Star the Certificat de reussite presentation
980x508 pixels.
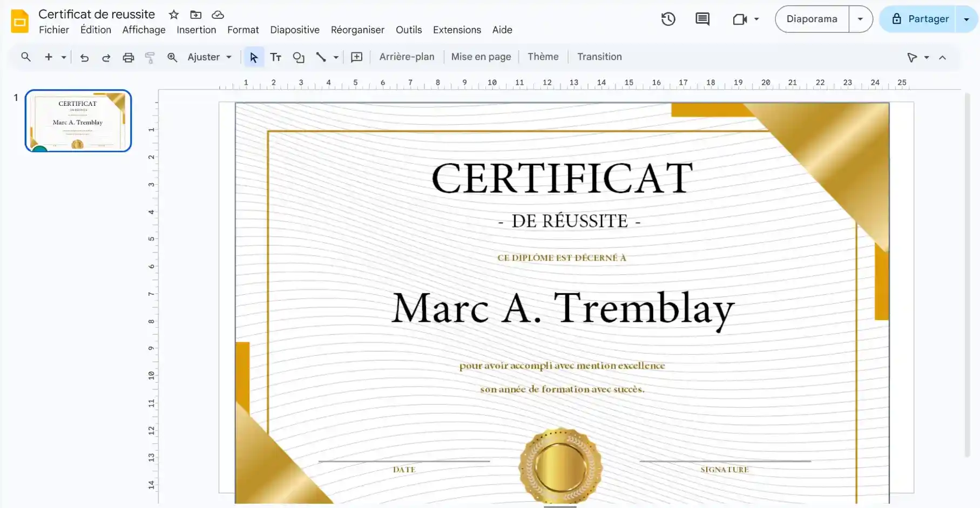click(174, 15)
